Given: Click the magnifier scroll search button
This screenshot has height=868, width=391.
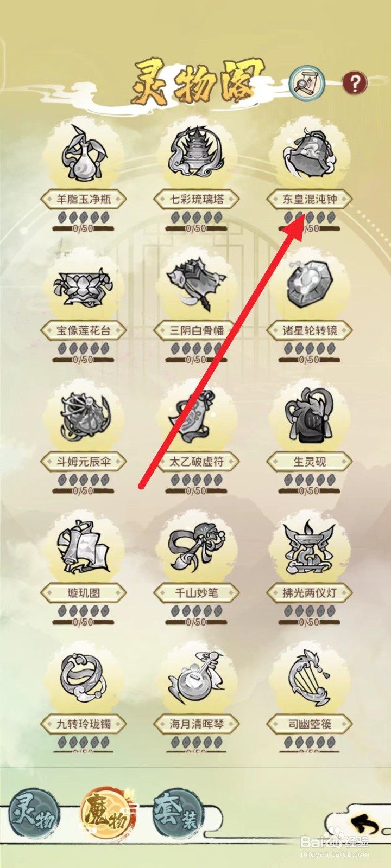Looking at the screenshot, I should coord(307,83).
